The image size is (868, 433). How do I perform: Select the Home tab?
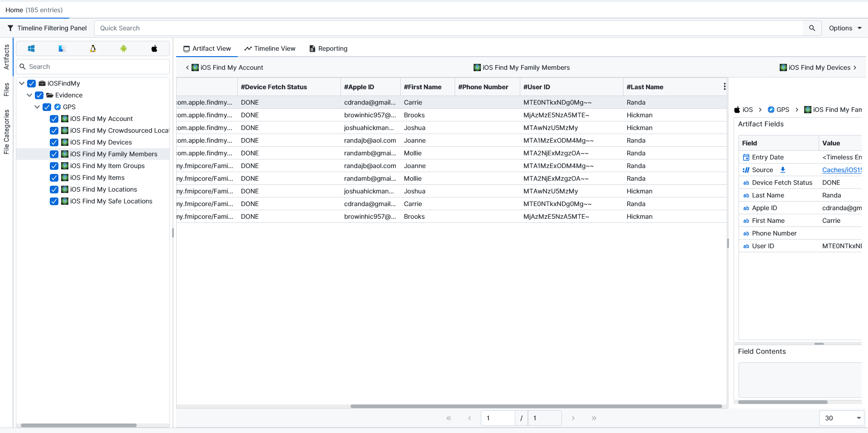point(34,10)
